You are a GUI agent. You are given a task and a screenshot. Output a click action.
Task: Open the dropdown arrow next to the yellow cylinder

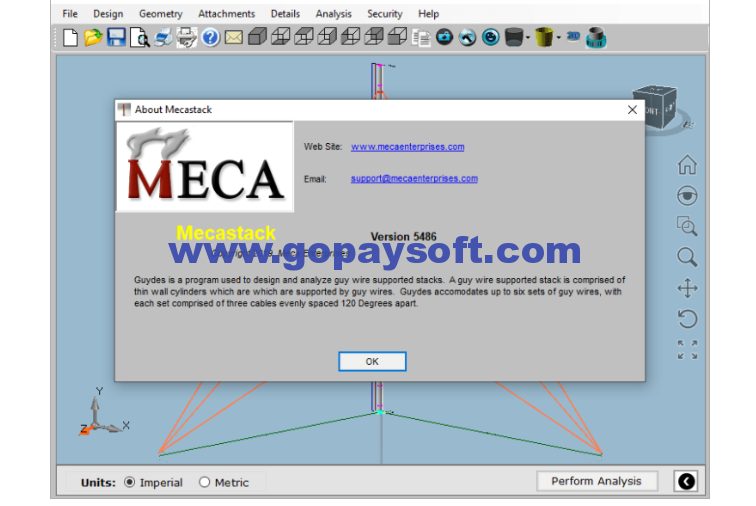click(x=559, y=38)
